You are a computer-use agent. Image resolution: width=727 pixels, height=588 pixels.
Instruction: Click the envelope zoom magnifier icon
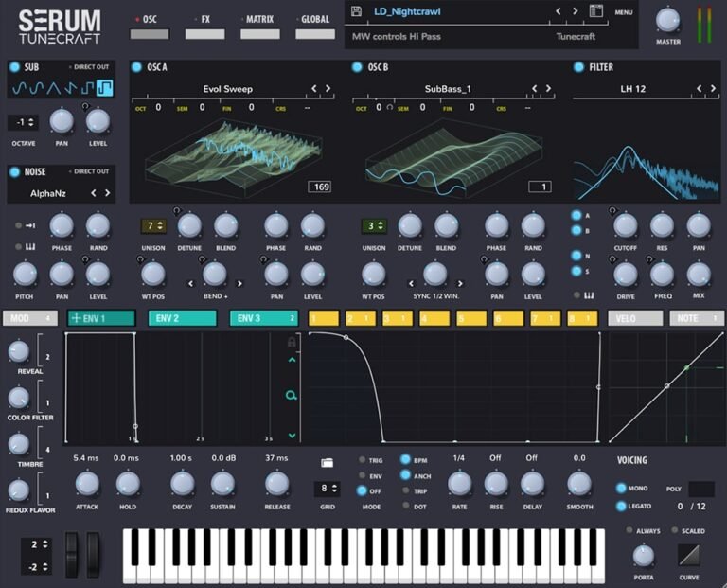point(292,395)
